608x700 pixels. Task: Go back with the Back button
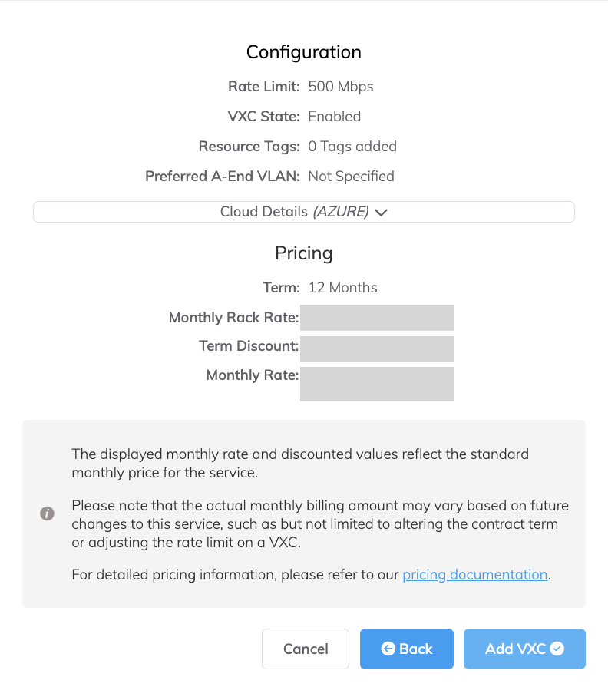[407, 649]
